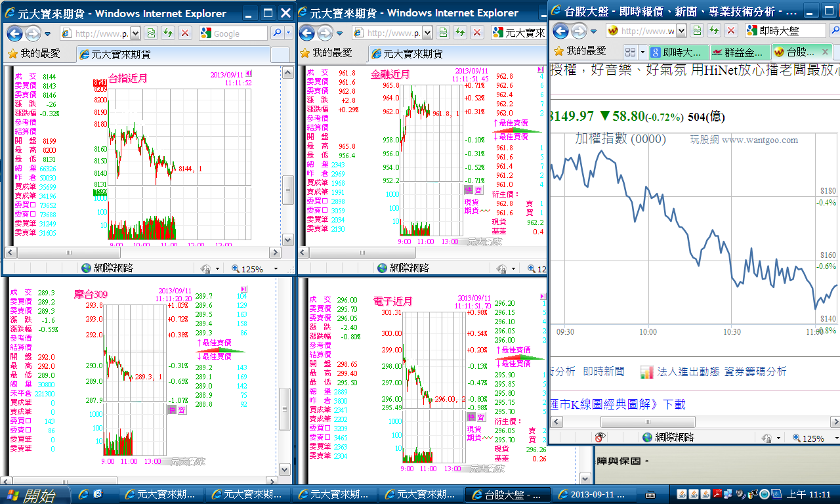The image size is (840, 504).
Task: Select 元大寶來期貨 tab in second window
Action: coord(457,54)
